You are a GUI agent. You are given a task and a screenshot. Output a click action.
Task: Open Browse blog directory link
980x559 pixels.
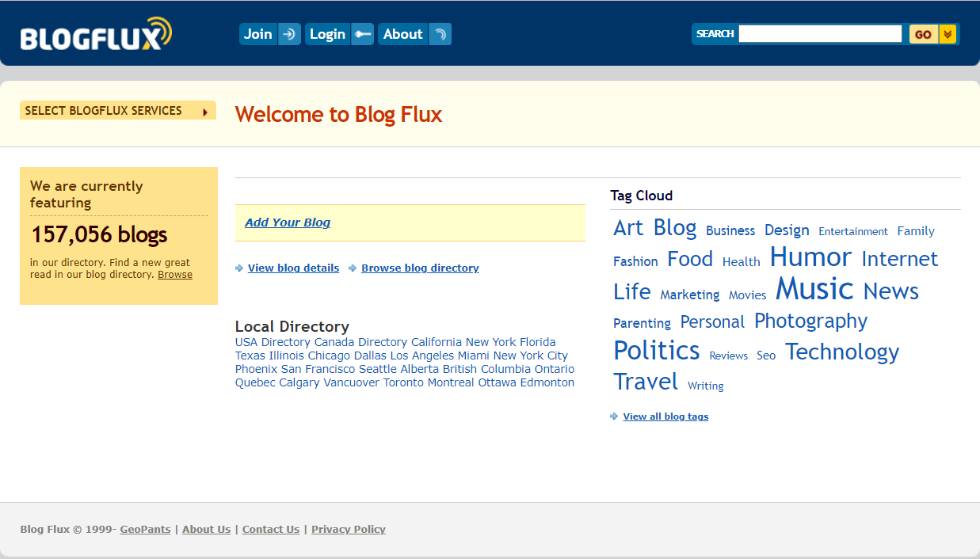point(420,268)
